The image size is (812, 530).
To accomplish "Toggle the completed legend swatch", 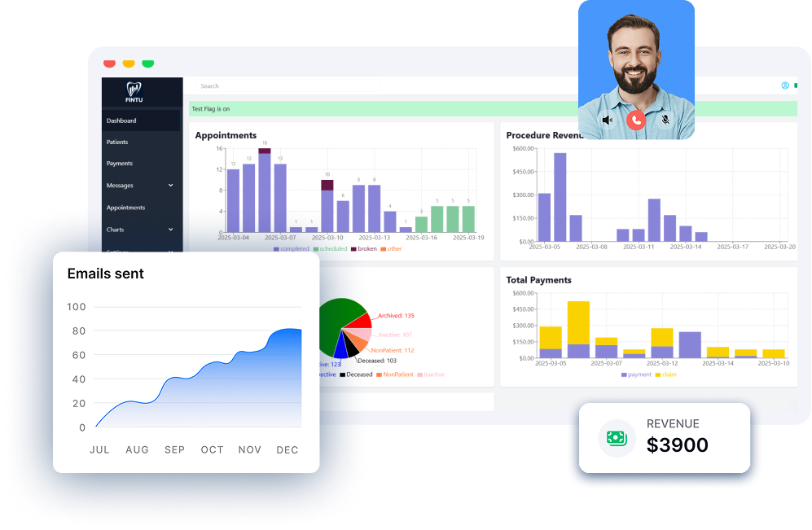I will tap(276, 249).
